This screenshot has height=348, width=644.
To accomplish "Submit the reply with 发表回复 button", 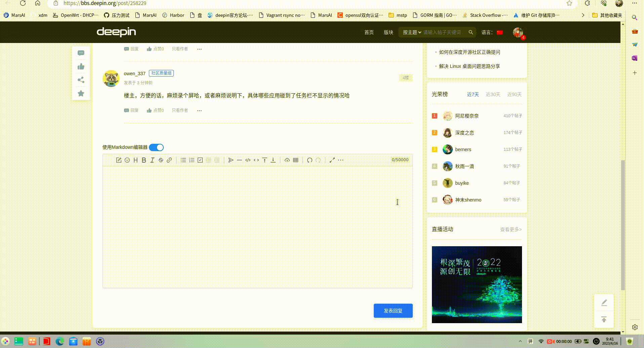I will pyautogui.click(x=393, y=310).
